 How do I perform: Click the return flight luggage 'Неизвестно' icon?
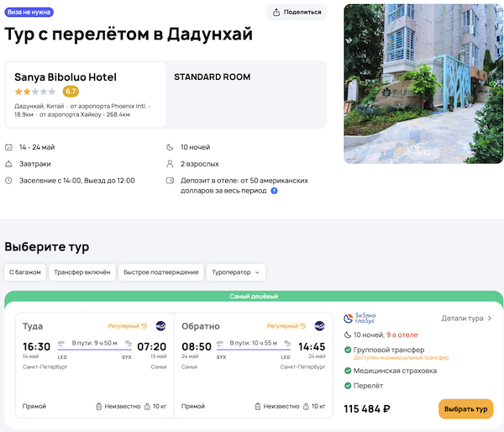pyautogui.click(x=259, y=407)
